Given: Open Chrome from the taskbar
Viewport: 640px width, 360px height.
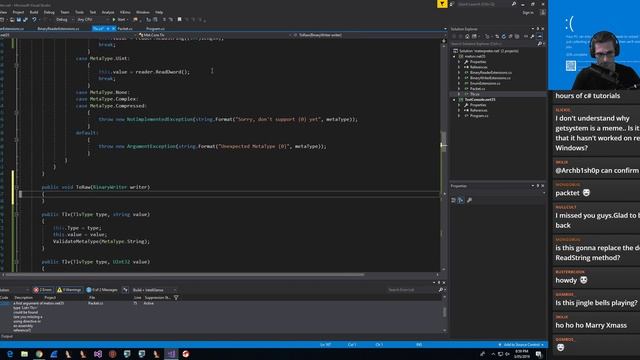Looking at the screenshot, I should 39,354.
